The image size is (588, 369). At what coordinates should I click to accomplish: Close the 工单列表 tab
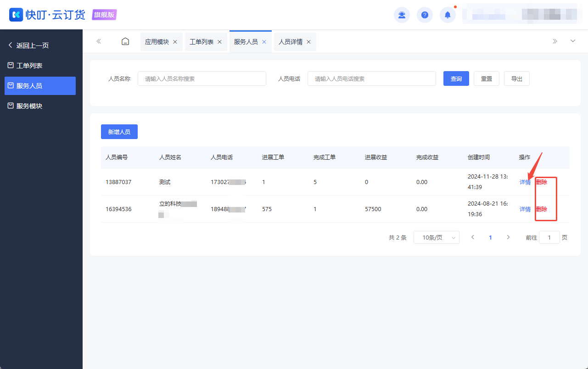(x=219, y=42)
